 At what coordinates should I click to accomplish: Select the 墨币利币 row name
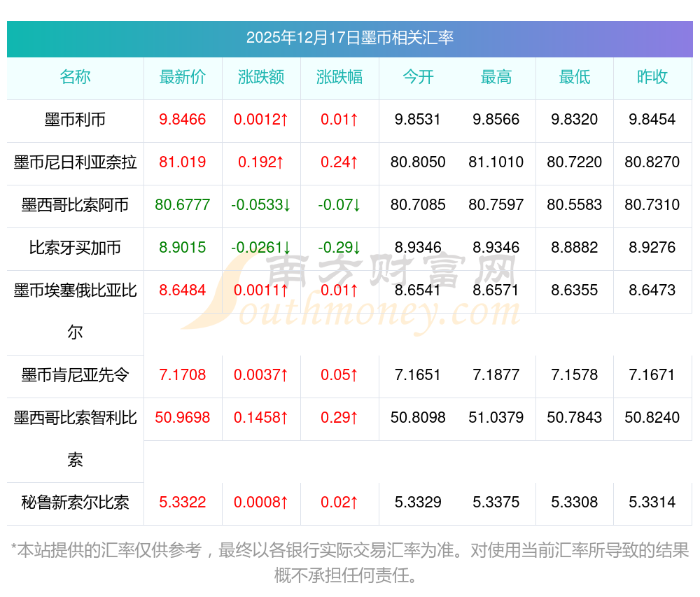75,120
